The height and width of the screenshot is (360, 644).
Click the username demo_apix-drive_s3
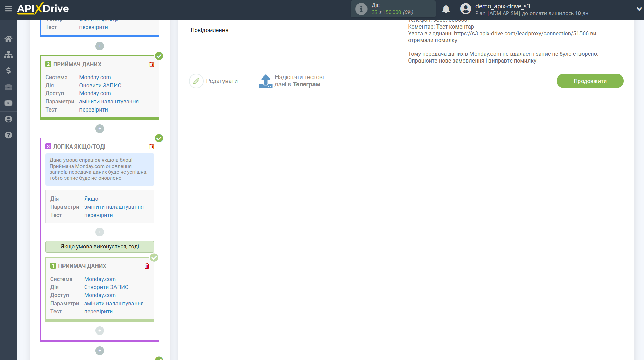pyautogui.click(x=502, y=6)
